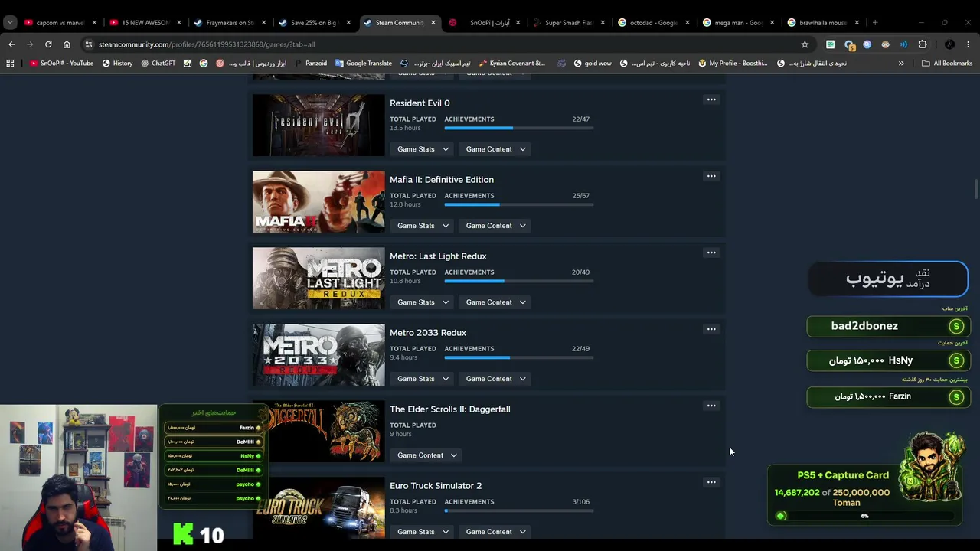Open the browser profile avatar
980x551 pixels.
[x=949, y=44]
